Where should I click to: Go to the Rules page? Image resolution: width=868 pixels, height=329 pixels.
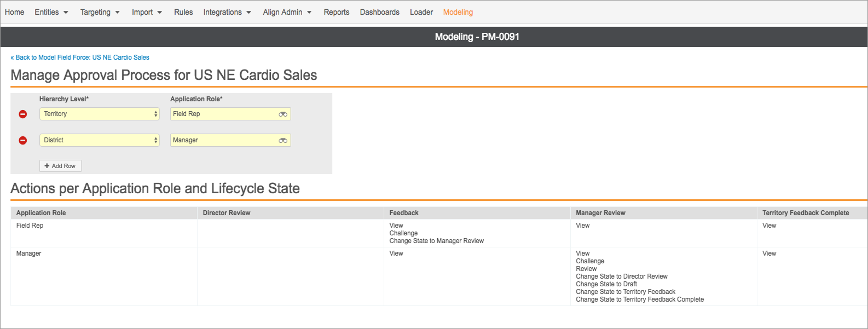click(x=183, y=12)
